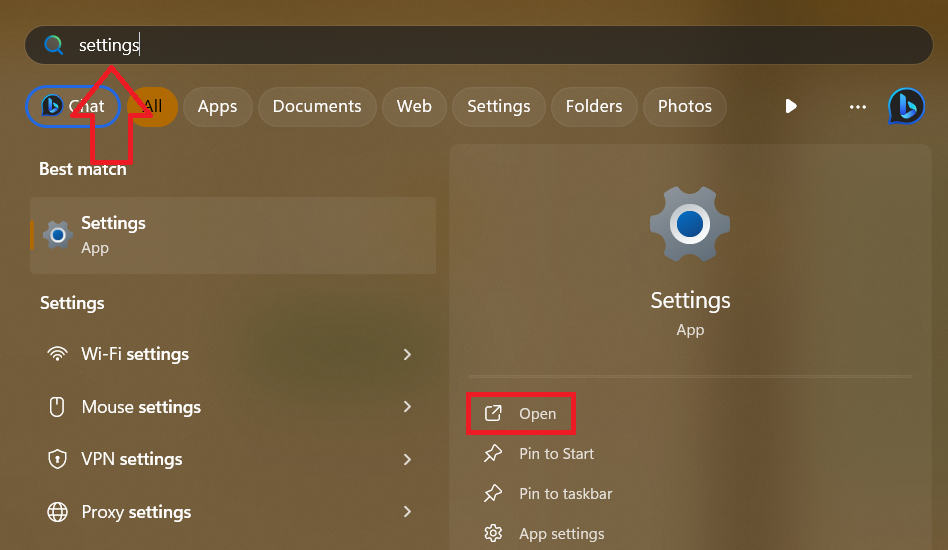Click the shield icon beside VPN settings
948x550 pixels.
pyautogui.click(x=58, y=459)
